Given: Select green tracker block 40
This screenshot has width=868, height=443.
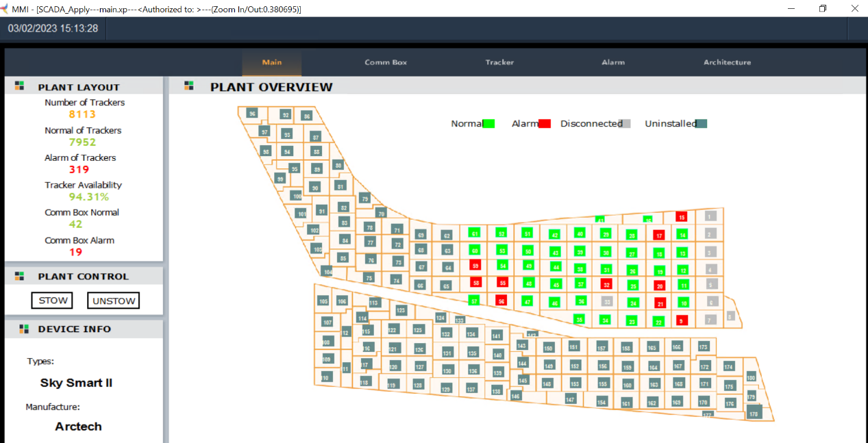Looking at the screenshot, I should pyautogui.click(x=580, y=233).
